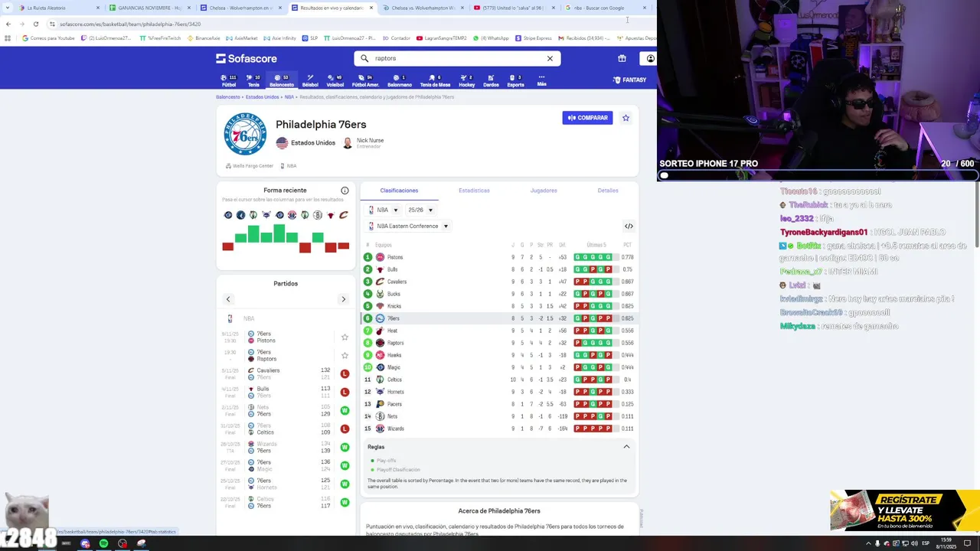Select the Baloncesto sport icon
This screenshot has height=551, width=980.
click(x=282, y=80)
